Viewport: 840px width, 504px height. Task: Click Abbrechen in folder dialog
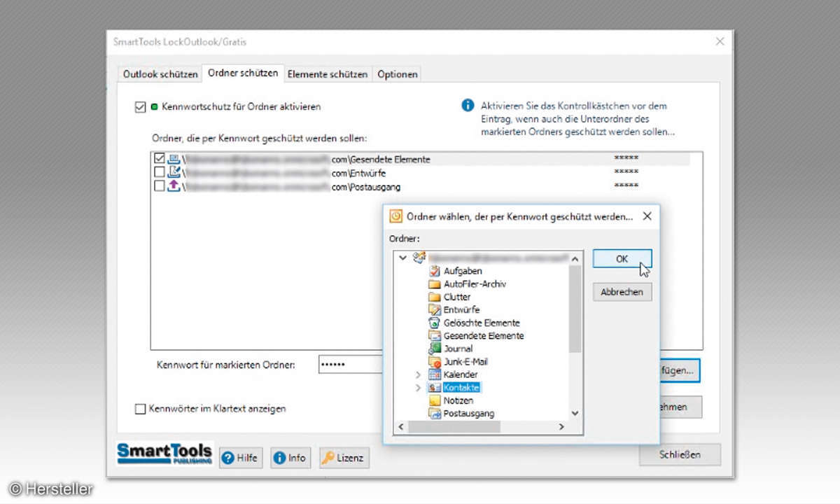(x=622, y=292)
